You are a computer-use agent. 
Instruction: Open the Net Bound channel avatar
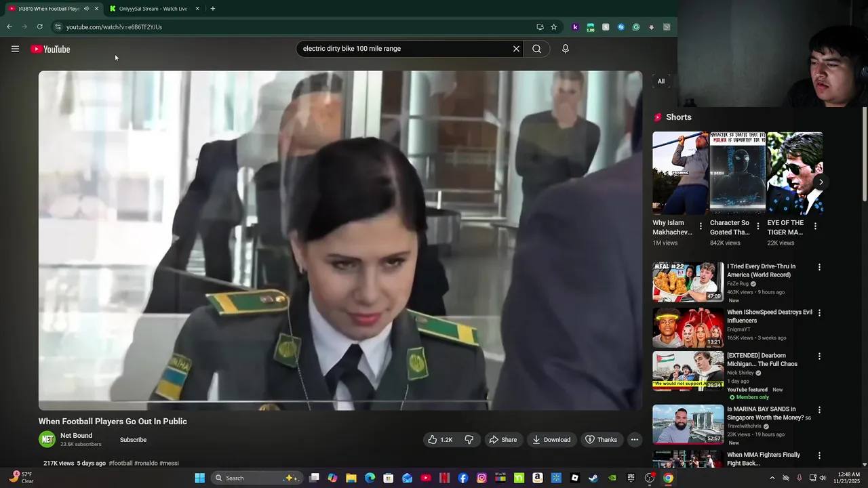pyautogui.click(x=47, y=440)
